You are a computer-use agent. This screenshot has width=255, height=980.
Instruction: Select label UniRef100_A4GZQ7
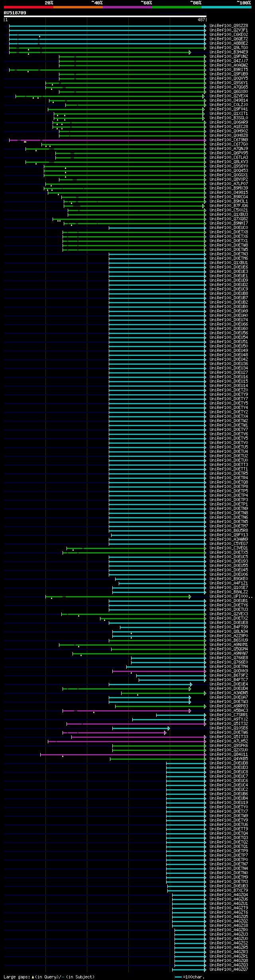pyautogui.click(x=229, y=970)
